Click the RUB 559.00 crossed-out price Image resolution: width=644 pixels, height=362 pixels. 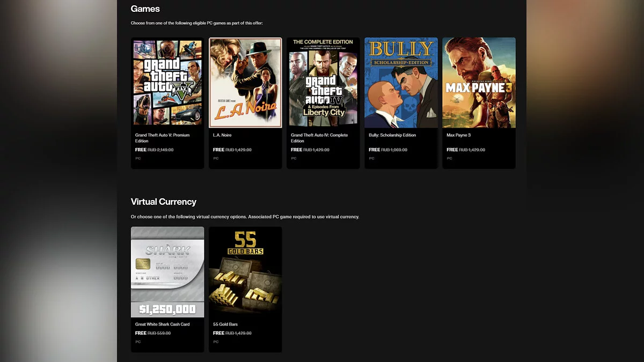(159, 333)
